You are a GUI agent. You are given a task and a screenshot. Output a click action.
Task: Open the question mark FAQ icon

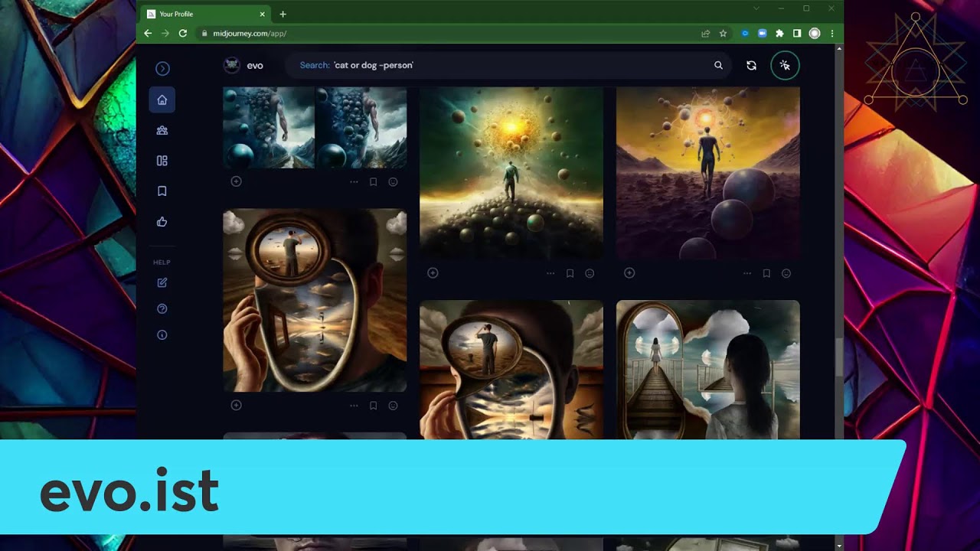162,308
